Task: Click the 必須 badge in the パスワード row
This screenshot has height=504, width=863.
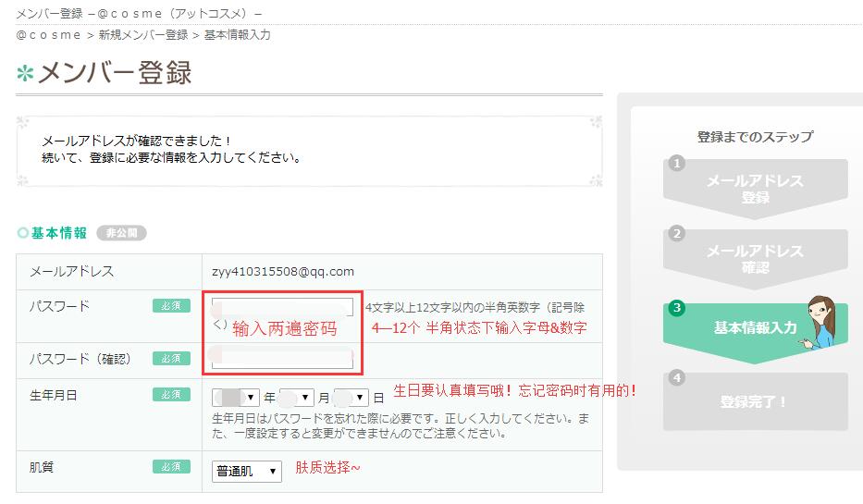Action: (171, 306)
